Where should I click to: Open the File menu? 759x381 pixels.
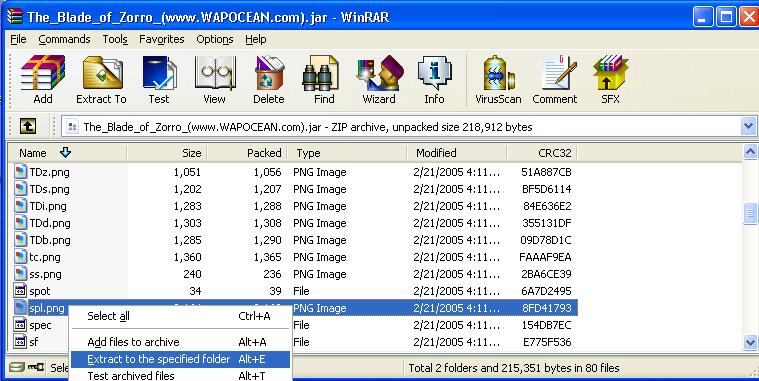[18, 39]
